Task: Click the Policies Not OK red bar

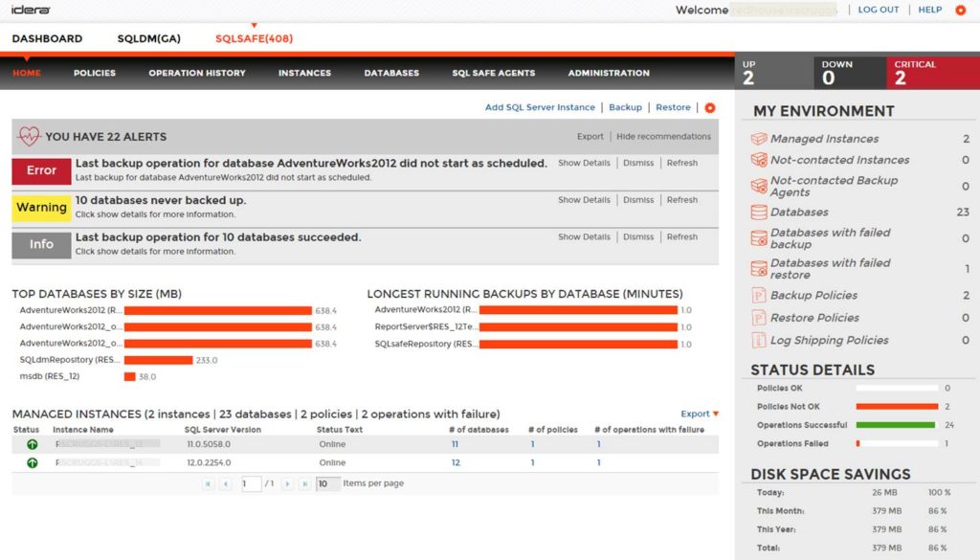Action: click(897, 407)
